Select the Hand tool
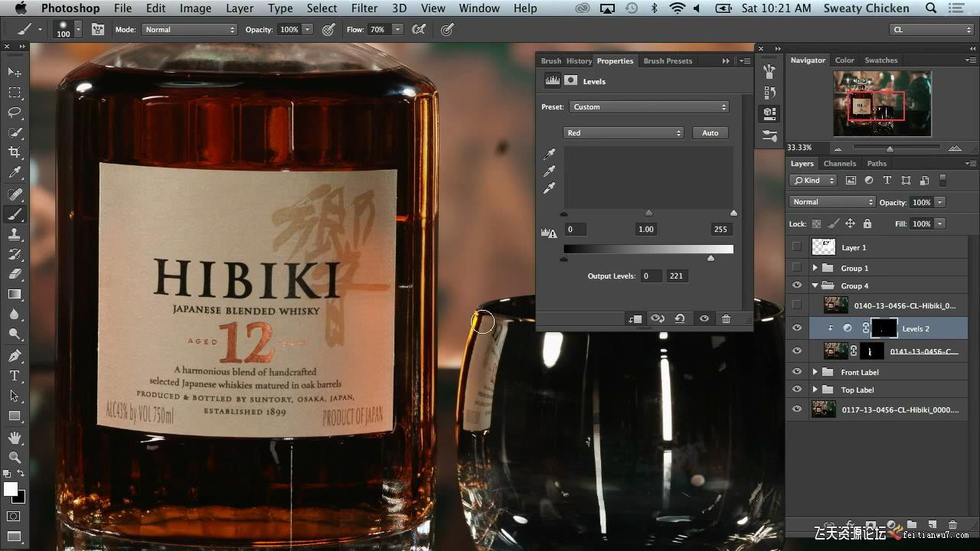The width and height of the screenshot is (980, 551). (15, 438)
